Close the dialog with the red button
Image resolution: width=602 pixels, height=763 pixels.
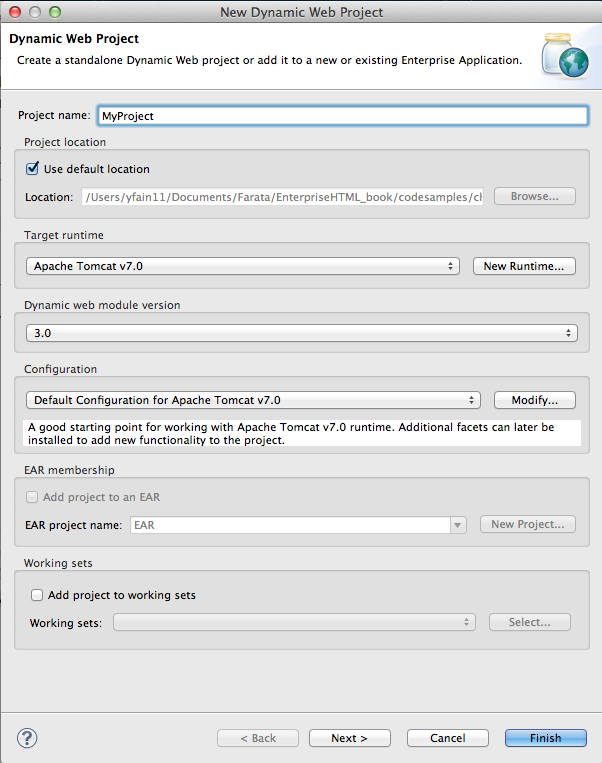click(14, 11)
